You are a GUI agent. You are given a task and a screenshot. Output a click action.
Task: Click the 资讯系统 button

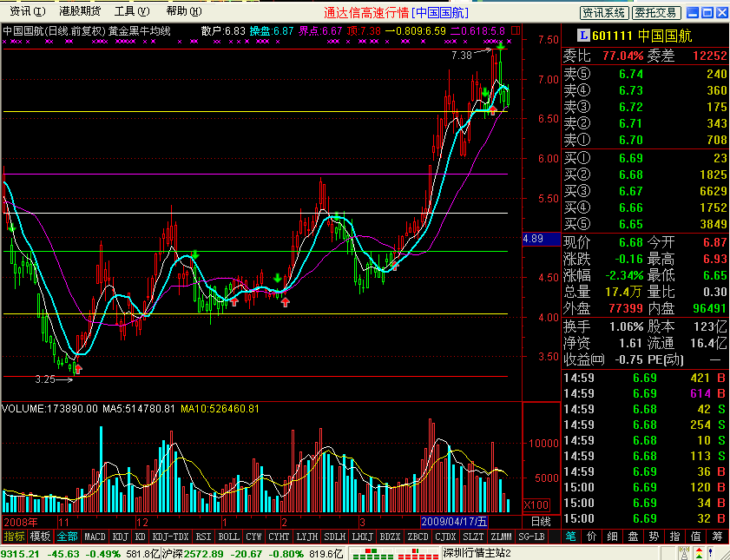(x=604, y=13)
